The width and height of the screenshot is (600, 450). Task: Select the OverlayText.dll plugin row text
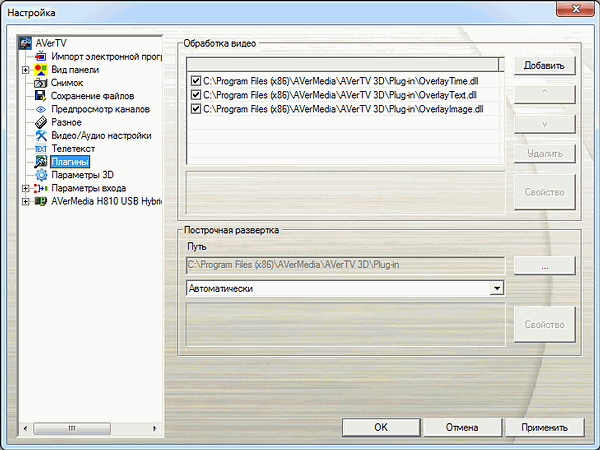coord(340,95)
